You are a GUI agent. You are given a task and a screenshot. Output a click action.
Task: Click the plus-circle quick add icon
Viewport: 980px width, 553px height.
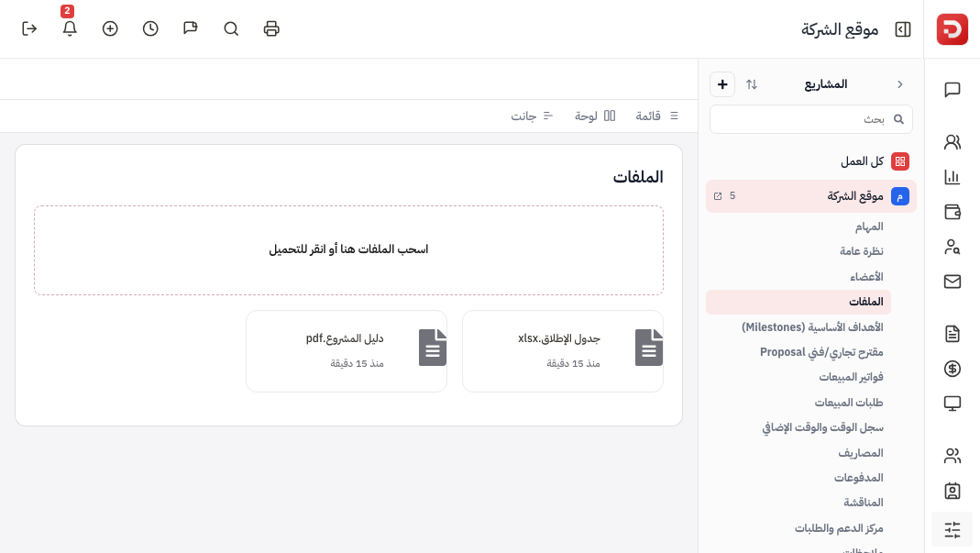pos(110,28)
